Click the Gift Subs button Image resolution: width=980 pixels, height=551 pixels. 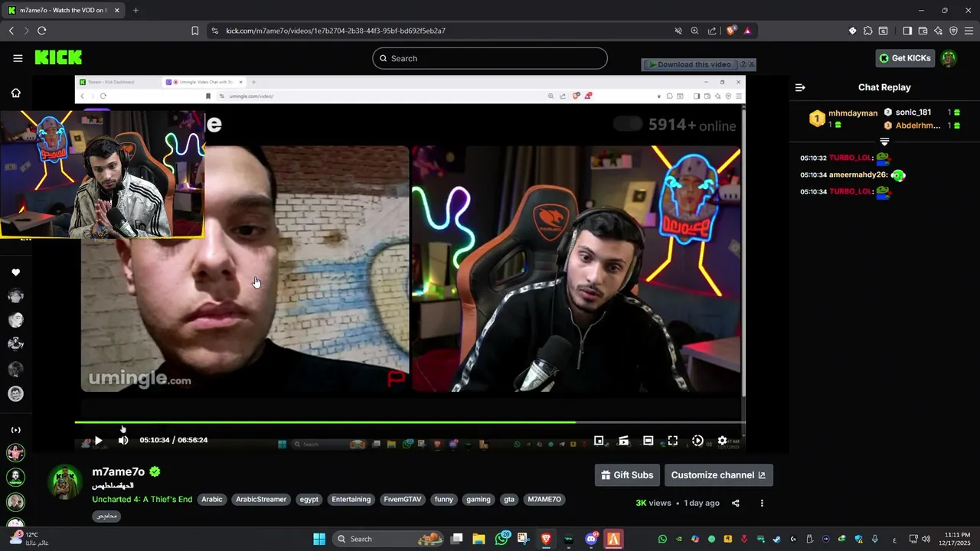[628, 475]
